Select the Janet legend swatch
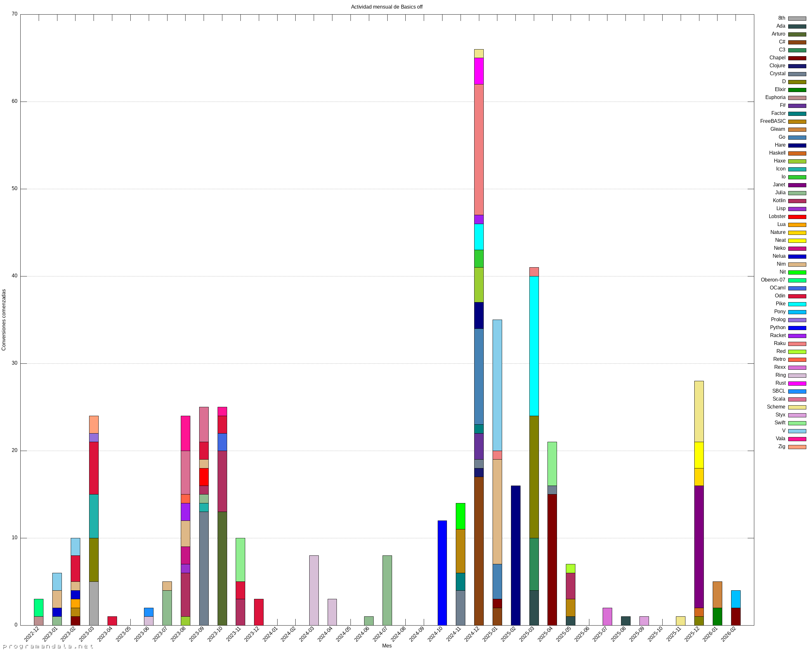 (x=797, y=185)
